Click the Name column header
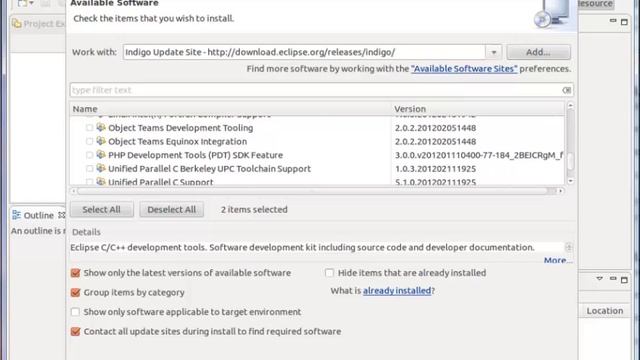 230,109
